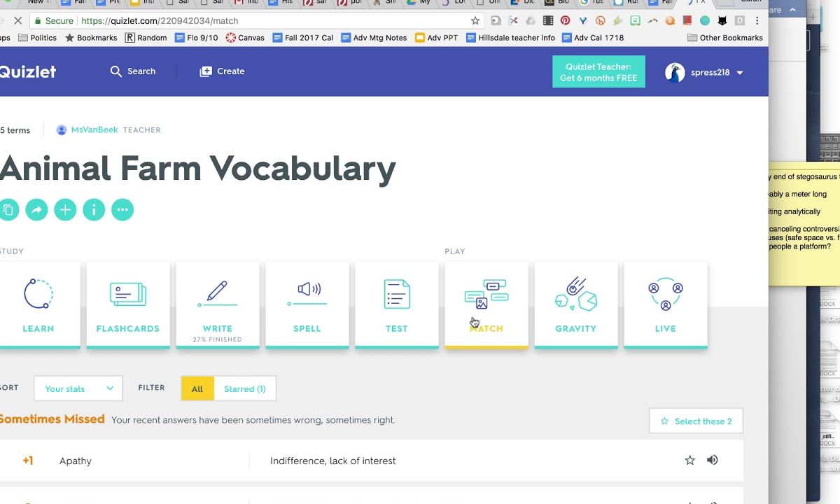This screenshot has width=840, height=504.
Task: Click the plus icon to add set
Action: tap(65, 209)
